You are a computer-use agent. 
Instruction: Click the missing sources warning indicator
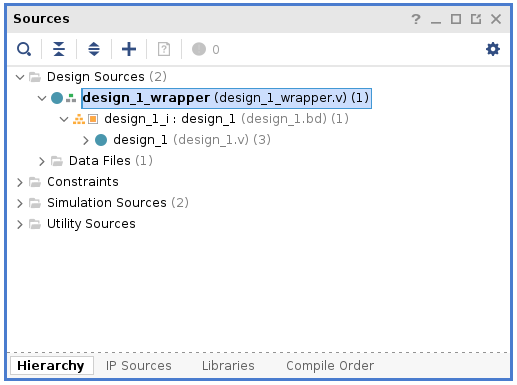pyautogui.click(x=199, y=49)
